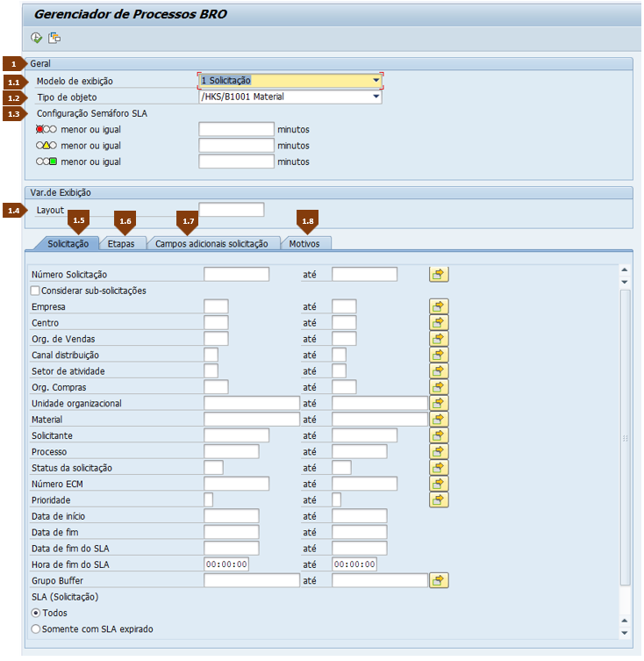The height and width of the screenshot is (661, 644).
Task: Open multiple selection for Processo
Action: tap(439, 451)
